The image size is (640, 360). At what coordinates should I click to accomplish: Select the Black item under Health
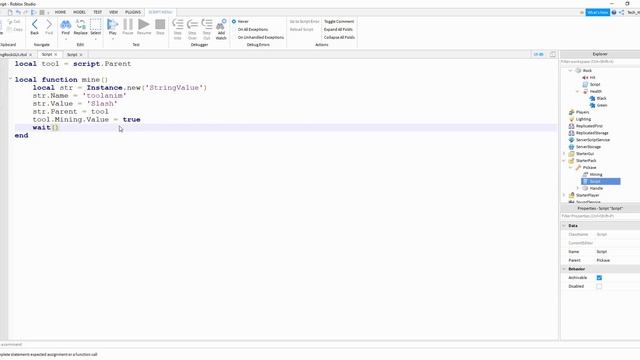598,98
